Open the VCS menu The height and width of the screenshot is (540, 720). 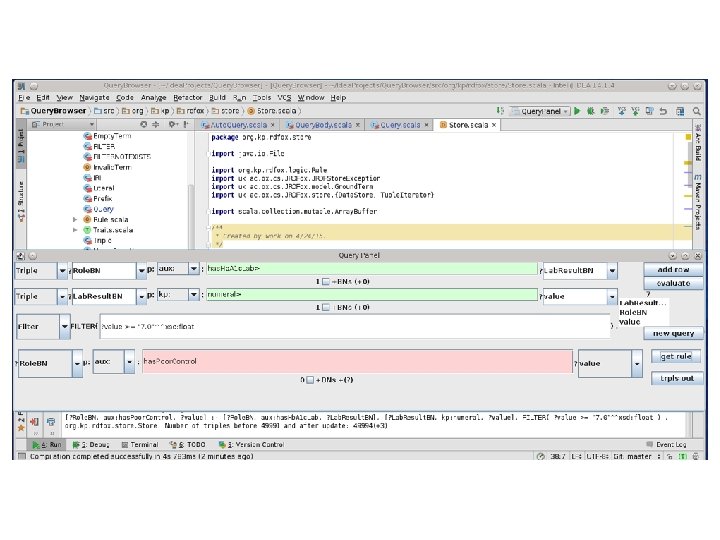[284, 97]
